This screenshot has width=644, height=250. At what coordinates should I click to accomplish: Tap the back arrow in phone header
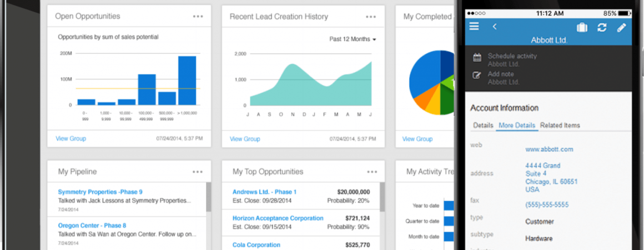click(495, 27)
